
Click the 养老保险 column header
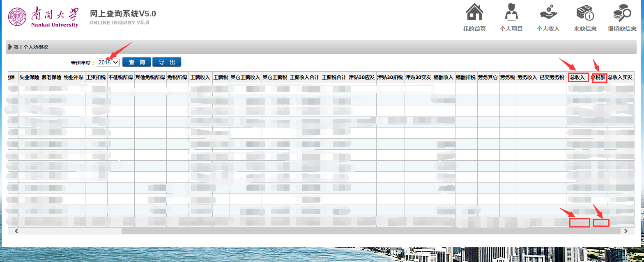point(51,77)
